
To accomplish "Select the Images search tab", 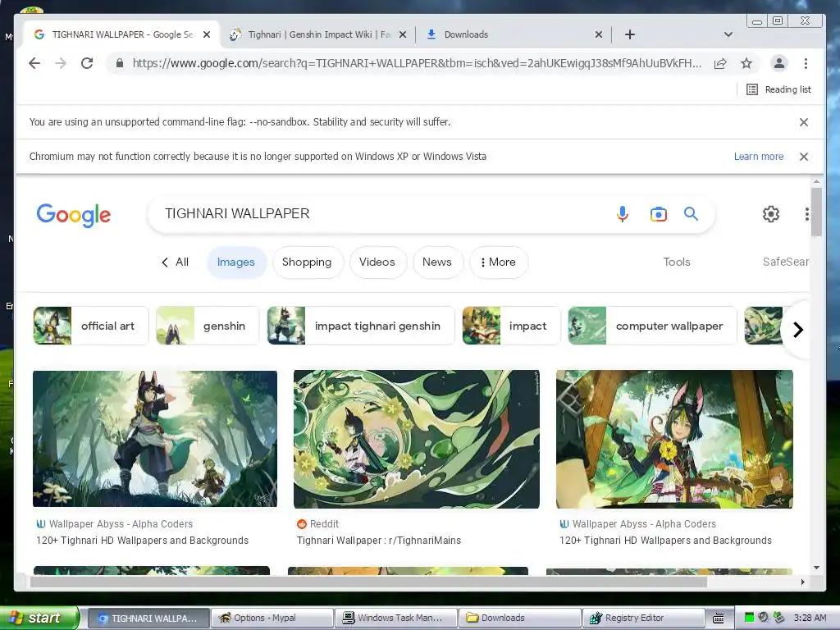I will click(235, 262).
